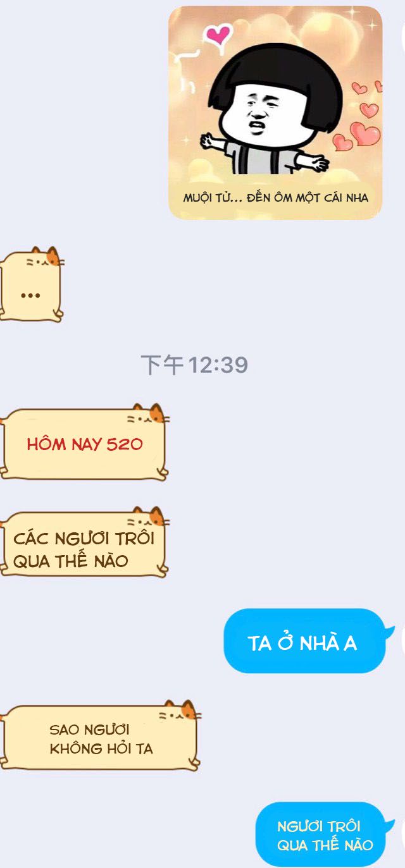Tap the pink heart above the character's head

219,34
